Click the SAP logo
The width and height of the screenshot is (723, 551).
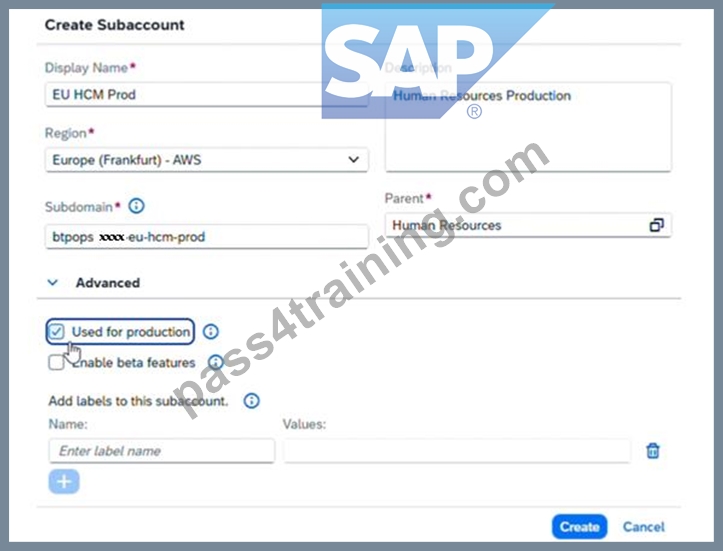(438, 61)
